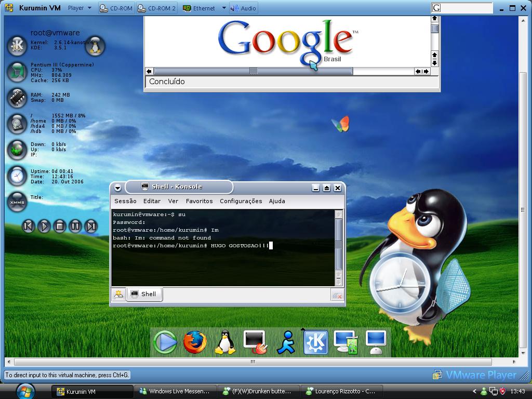Click the close-session icon in Konsole tab bar

pyautogui.click(x=337, y=296)
